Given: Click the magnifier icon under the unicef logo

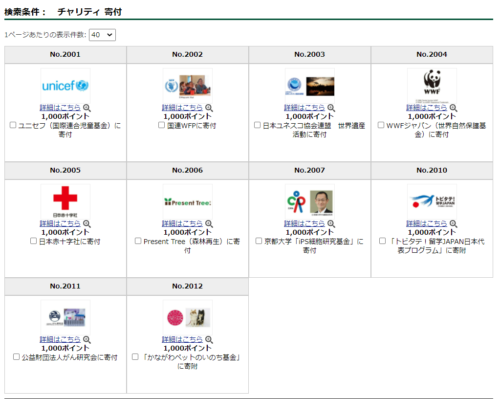Looking at the screenshot, I should point(87,108).
